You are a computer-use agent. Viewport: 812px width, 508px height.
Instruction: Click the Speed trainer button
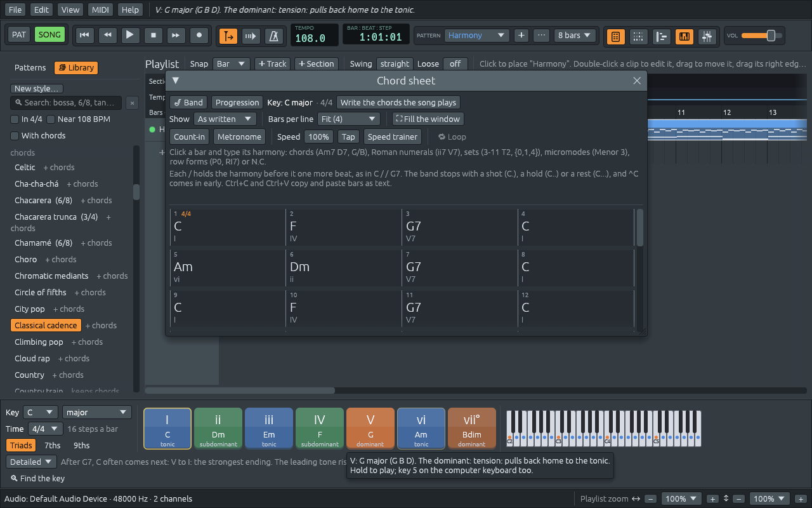click(x=392, y=137)
